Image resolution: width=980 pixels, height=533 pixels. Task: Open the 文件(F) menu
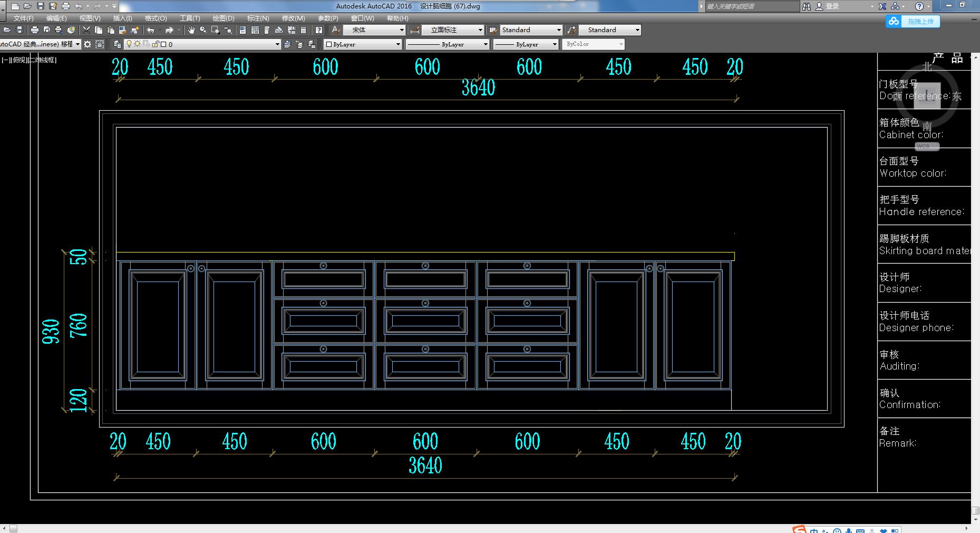24,18
